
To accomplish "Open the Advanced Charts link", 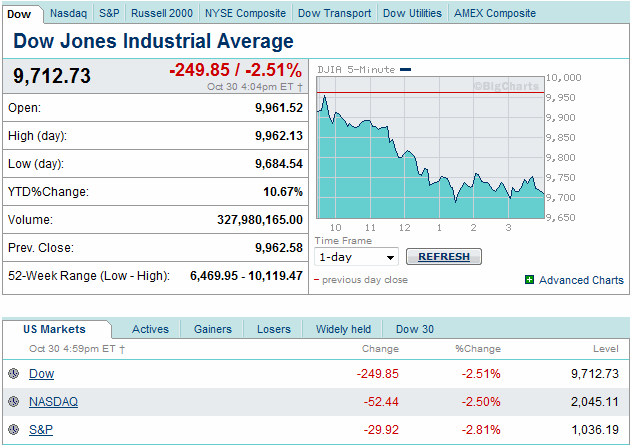I will (581, 280).
